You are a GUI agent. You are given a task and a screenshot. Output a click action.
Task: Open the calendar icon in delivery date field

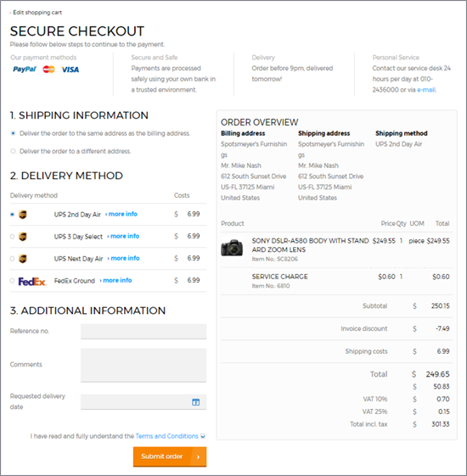195,402
